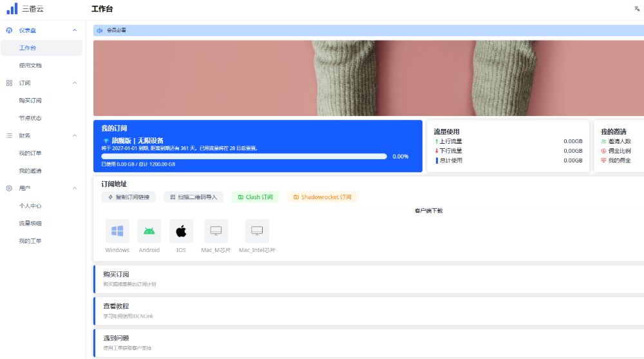Select the Mac_Intel芯片 download icon
Image resolution: width=644 pixels, height=359 pixels.
(257, 231)
